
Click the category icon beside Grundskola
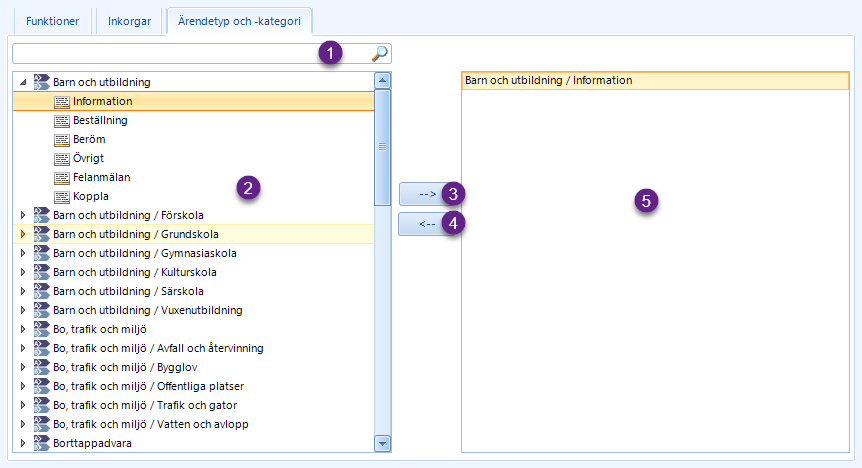[x=41, y=234]
